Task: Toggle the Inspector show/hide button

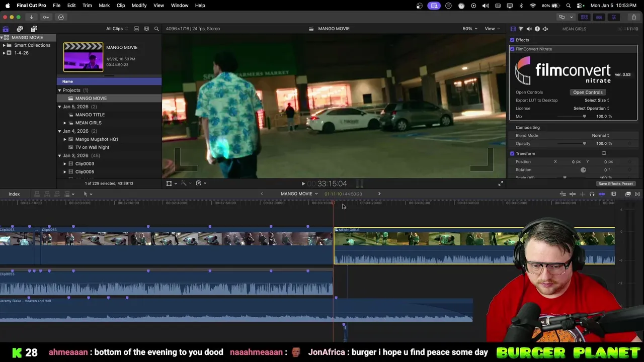Action: tap(613, 17)
